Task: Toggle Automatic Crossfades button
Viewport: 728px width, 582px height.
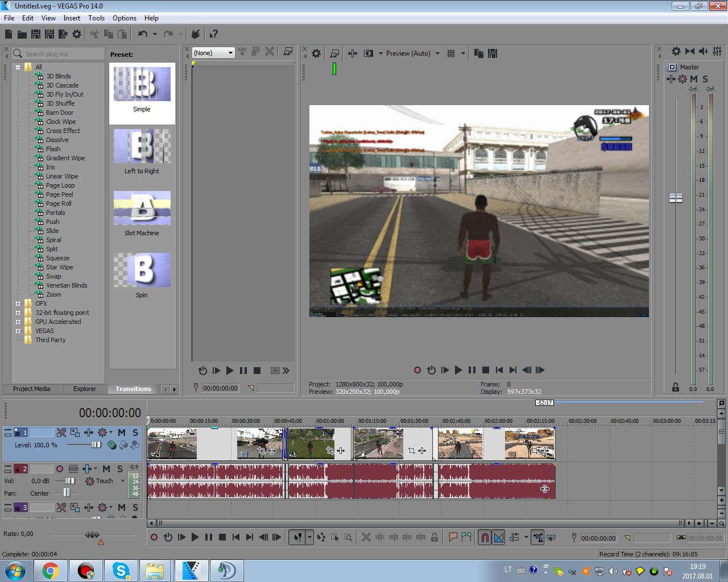Action: [x=499, y=537]
